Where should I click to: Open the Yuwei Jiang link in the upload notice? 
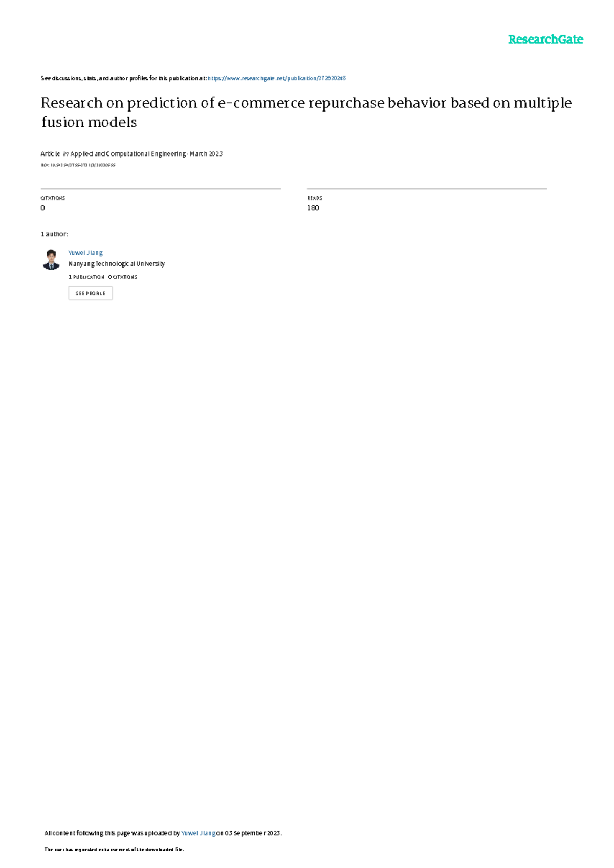click(199, 833)
